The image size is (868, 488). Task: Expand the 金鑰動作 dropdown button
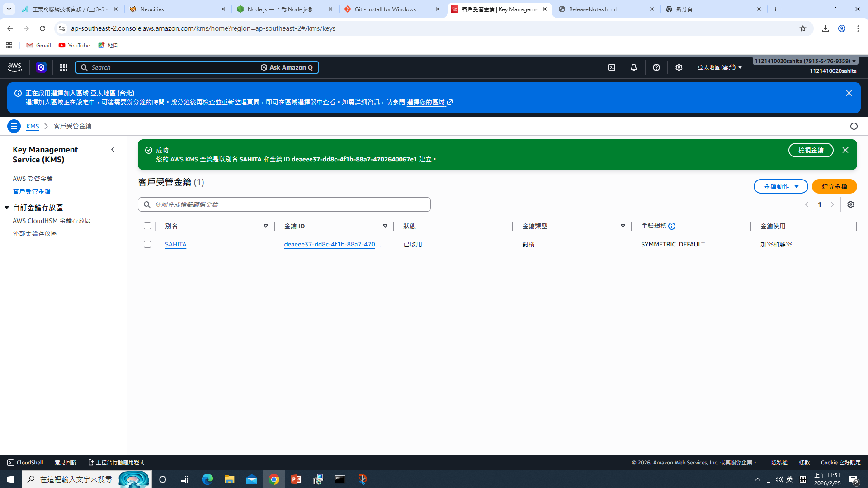(x=780, y=186)
